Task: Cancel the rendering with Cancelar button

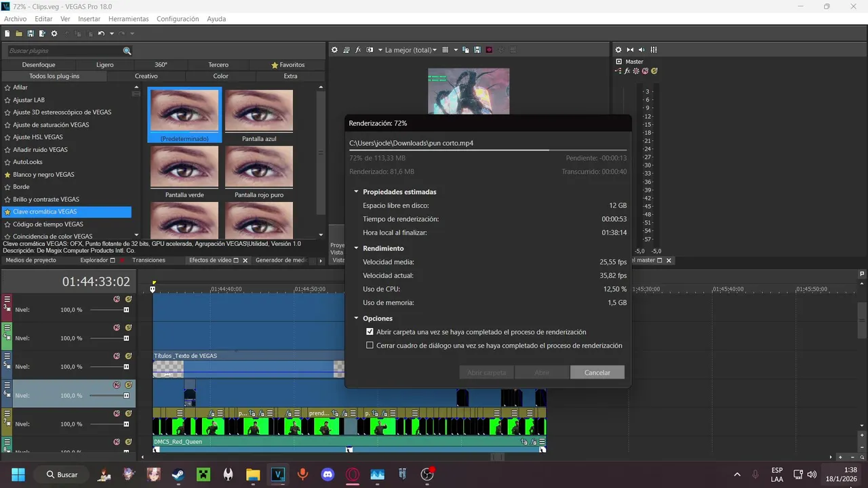Action: click(597, 372)
